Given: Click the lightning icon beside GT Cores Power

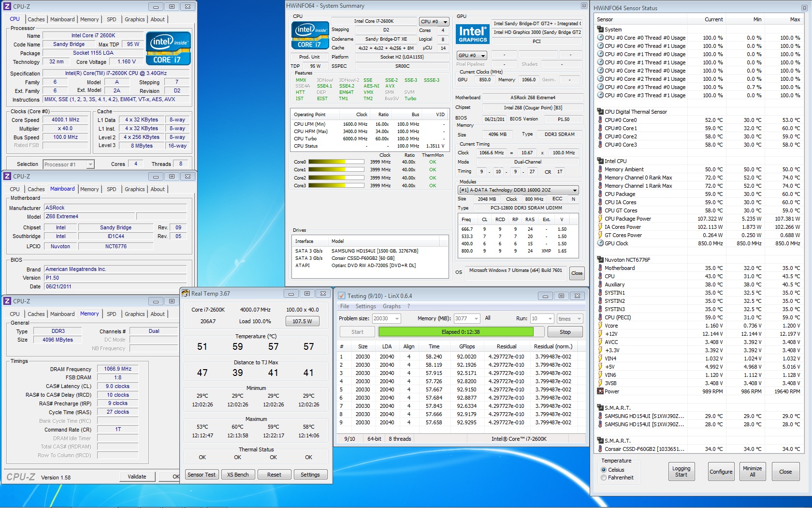Looking at the screenshot, I should tap(600, 235).
